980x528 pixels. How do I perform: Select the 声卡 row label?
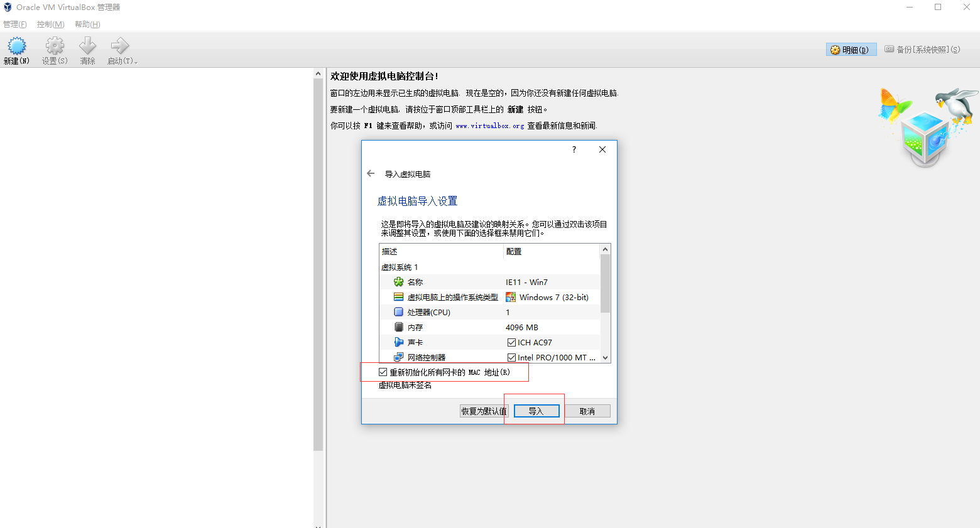pyautogui.click(x=415, y=342)
